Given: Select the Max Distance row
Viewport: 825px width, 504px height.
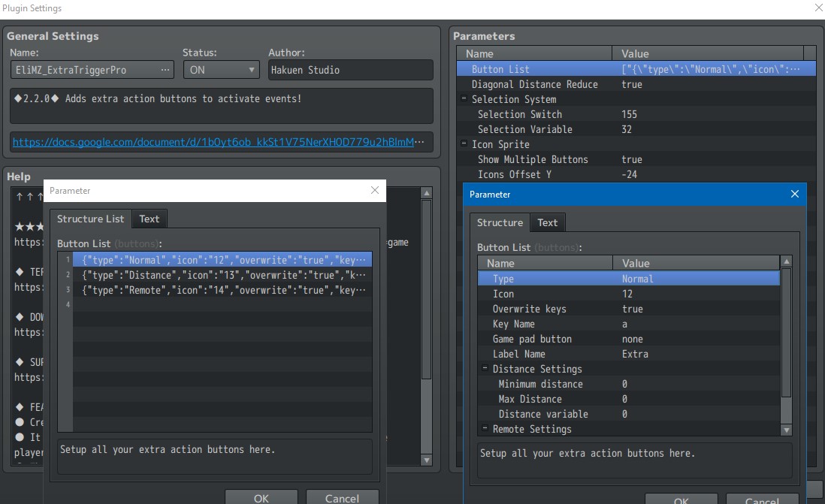Looking at the screenshot, I should 629,400.
